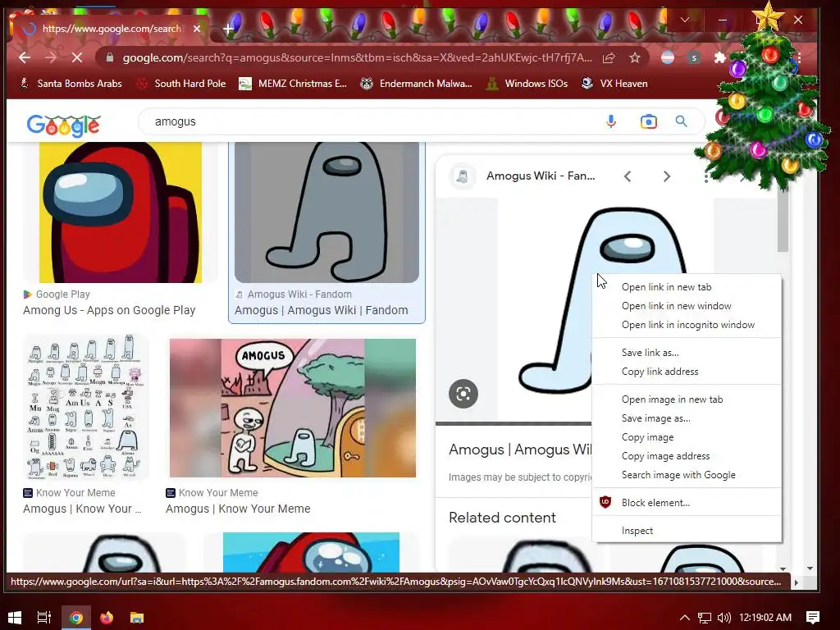Click the Chrome taskbar icon
The image size is (840, 630).
(x=76, y=618)
